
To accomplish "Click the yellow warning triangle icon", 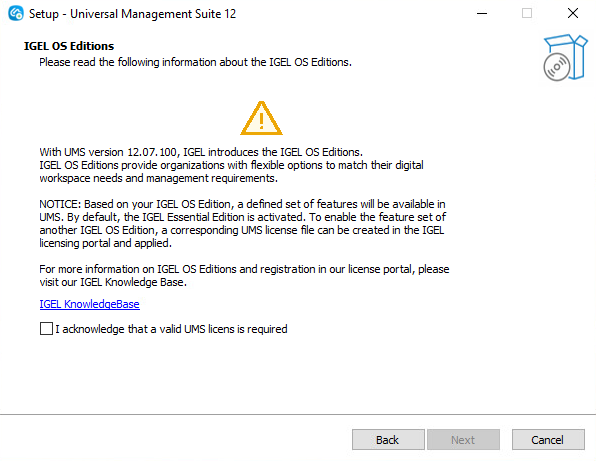I will [262, 118].
